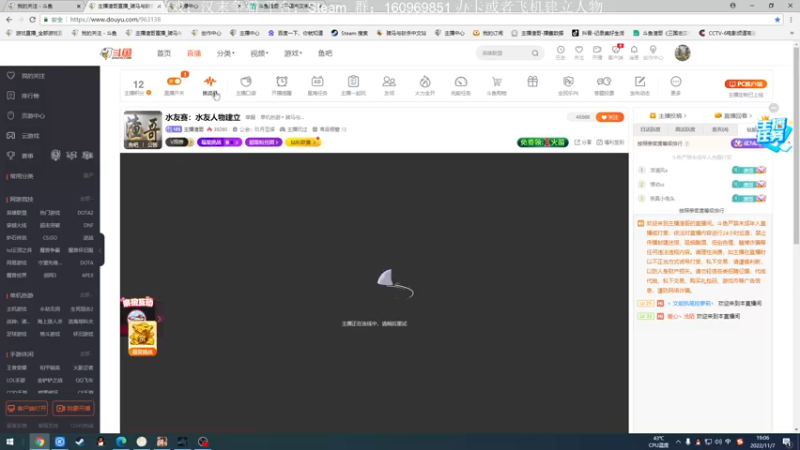Expand the 游戏 games dropdown
This screenshot has width=800, height=450.
coord(293,53)
